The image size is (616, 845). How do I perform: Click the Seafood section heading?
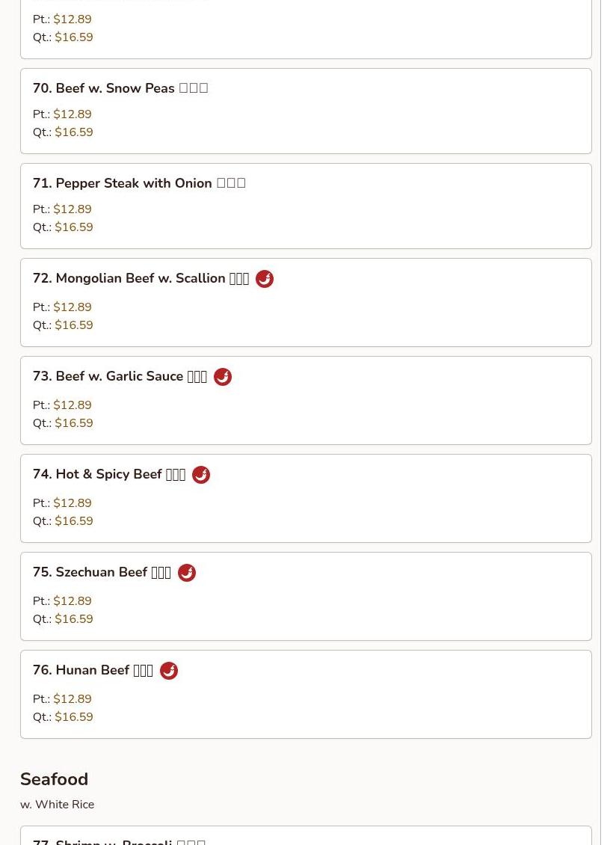(54, 779)
